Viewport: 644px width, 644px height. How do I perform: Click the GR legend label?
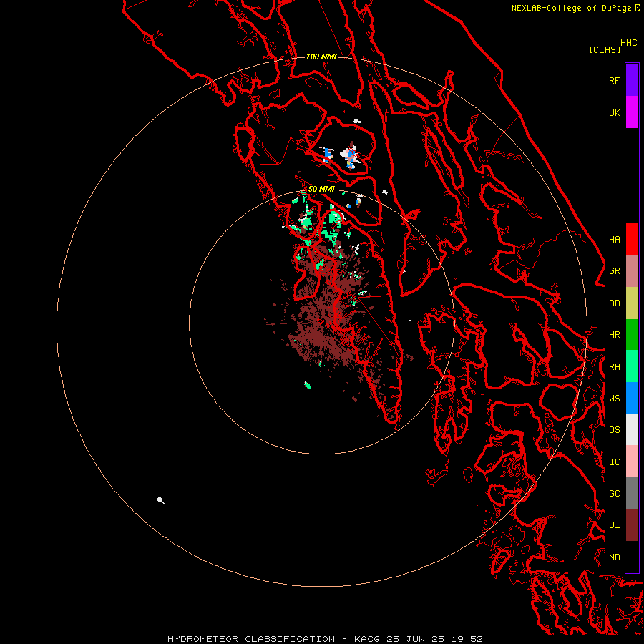(614, 271)
